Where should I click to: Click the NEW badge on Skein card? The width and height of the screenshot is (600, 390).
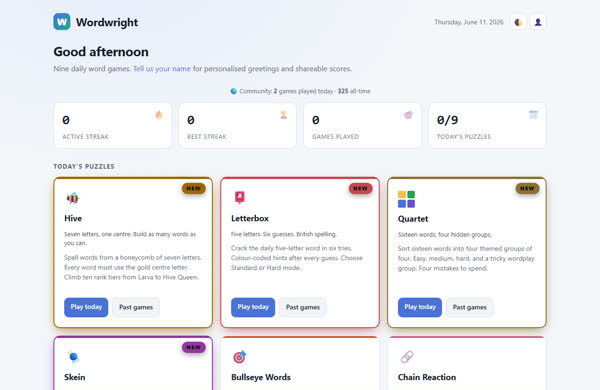click(x=194, y=347)
